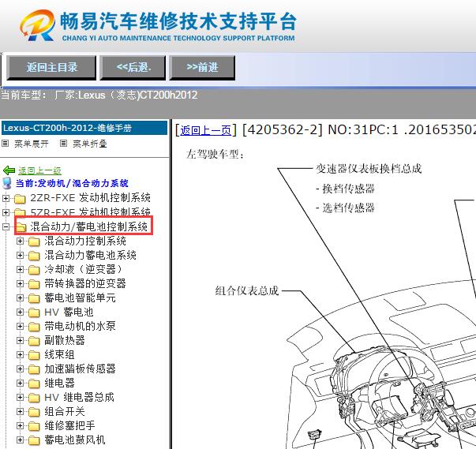Open the 2ZR-FXE 发动机控制系统 tree item
The image size is (476, 449).
(x=90, y=198)
